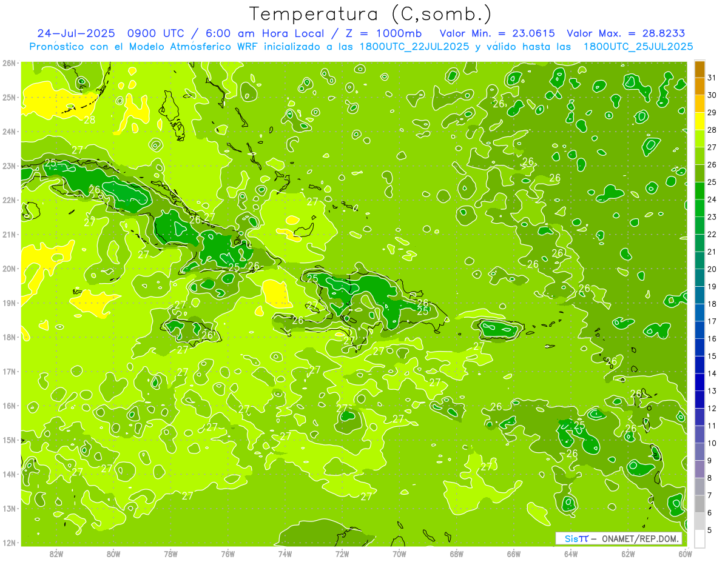The height and width of the screenshot is (562, 728).
Task: Click legend value 17 on color bar
Action: pos(712,321)
